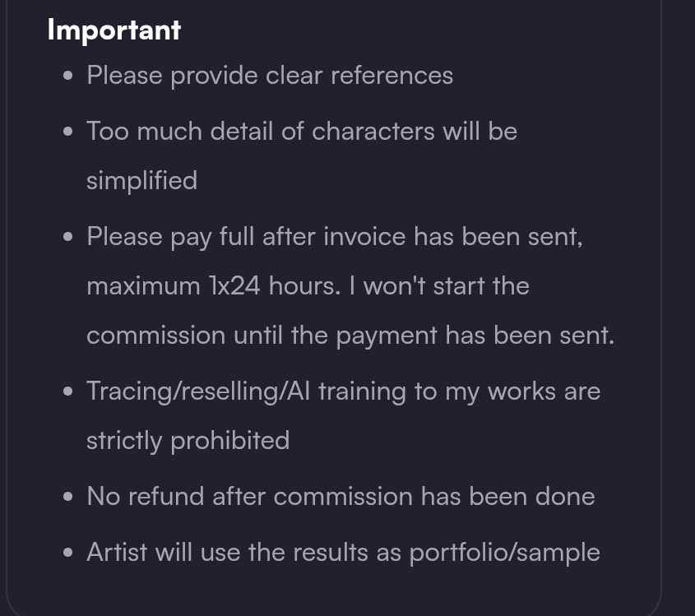Click the bullet before "Please provide clear references"
Image resolution: width=695 pixels, height=616 pixels.
coord(68,76)
